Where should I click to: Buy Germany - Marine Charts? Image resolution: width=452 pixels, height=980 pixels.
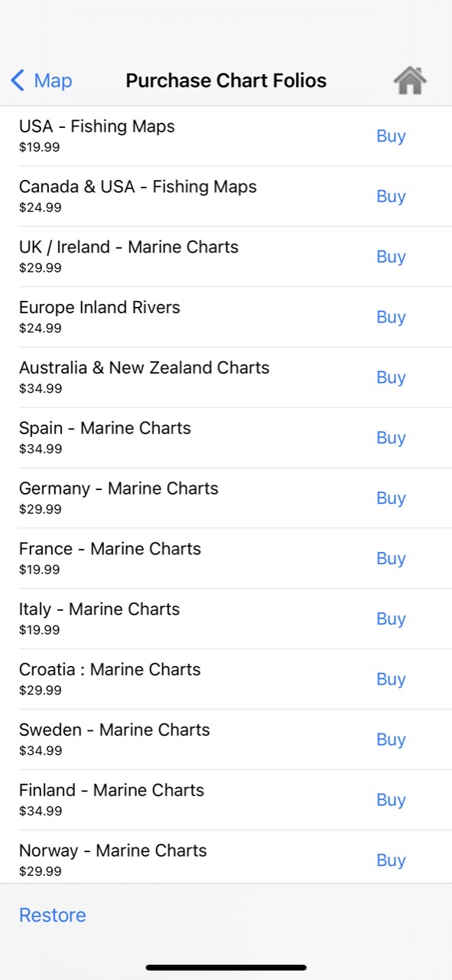pos(391,498)
